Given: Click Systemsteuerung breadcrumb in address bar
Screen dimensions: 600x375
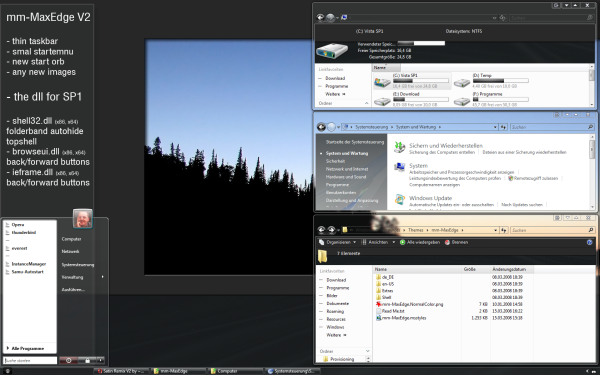Looking at the screenshot, I should coord(372,127).
